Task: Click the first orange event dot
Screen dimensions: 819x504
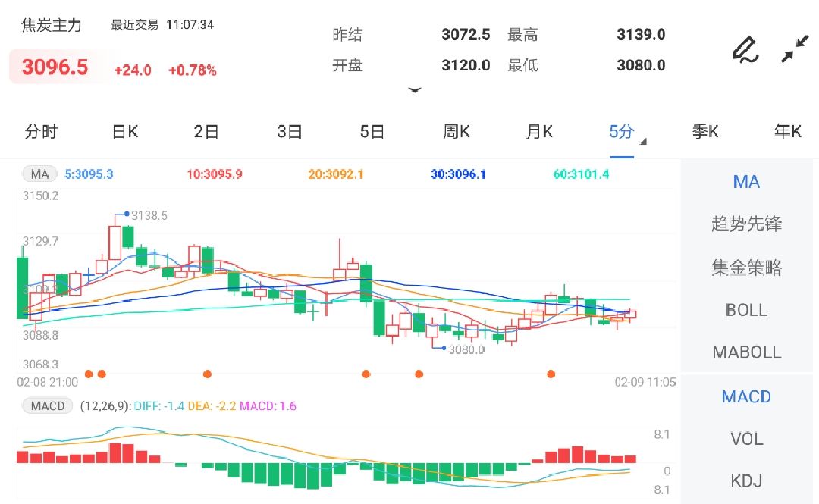Action: pos(89,374)
